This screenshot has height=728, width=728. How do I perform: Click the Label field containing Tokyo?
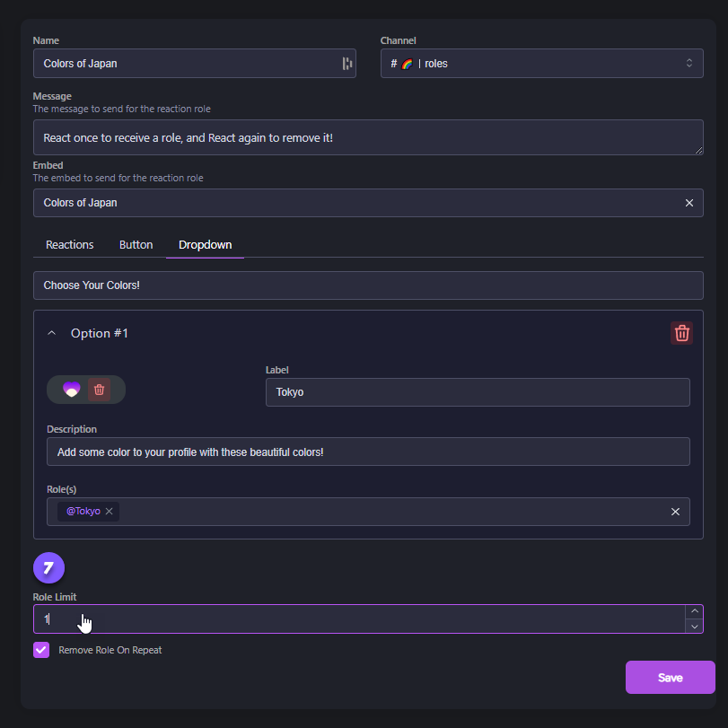pyautogui.click(x=477, y=392)
